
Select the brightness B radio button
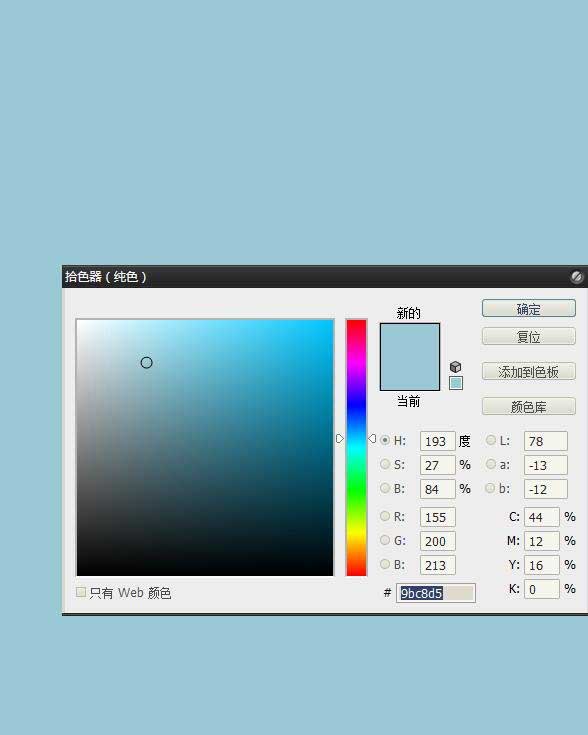(x=385, y=488)
